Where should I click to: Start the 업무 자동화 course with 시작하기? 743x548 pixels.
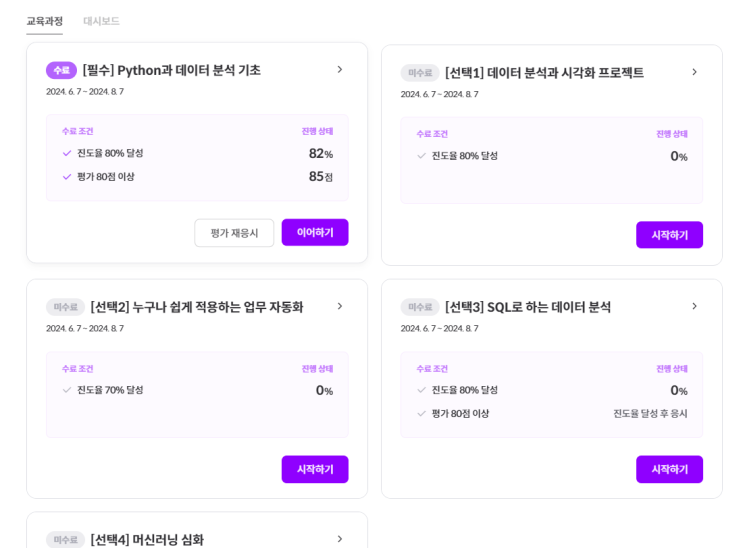315,469
